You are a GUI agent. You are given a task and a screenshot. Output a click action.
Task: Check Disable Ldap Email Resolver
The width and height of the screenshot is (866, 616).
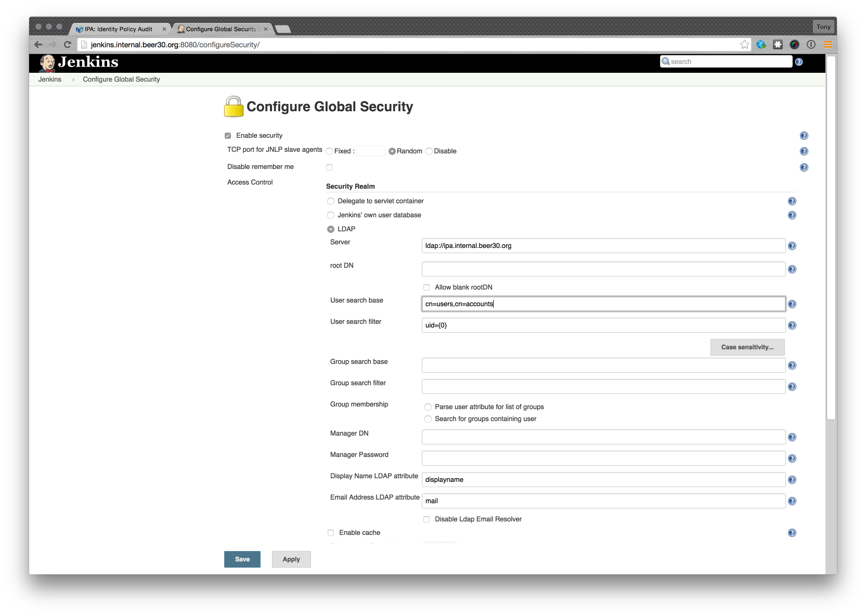click(x=426, y=519)
